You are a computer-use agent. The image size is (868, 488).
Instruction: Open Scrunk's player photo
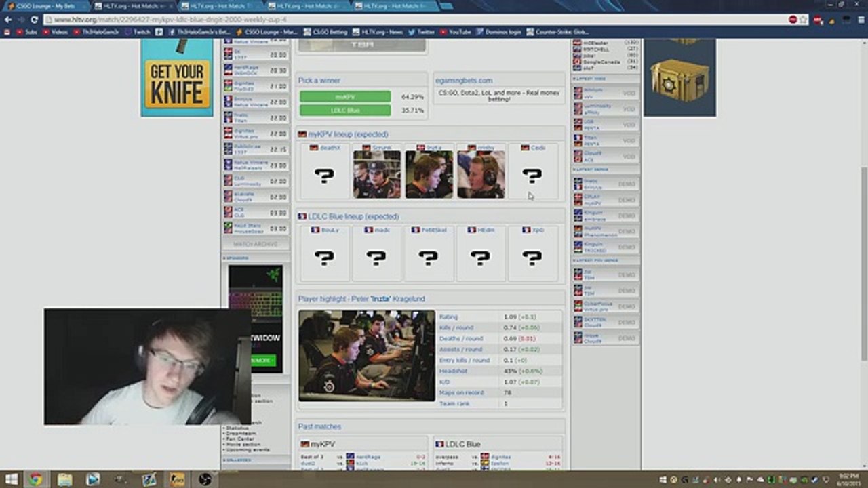(376, 174)
